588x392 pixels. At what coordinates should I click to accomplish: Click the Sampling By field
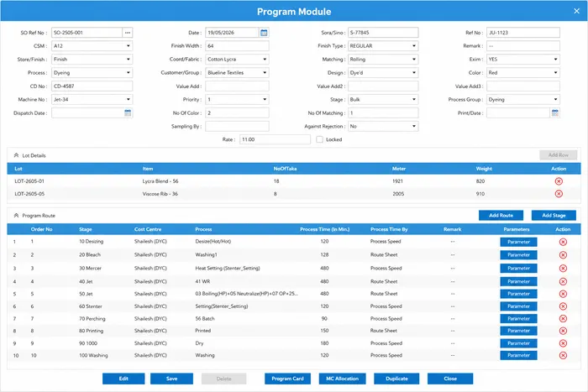pos(237,126)
